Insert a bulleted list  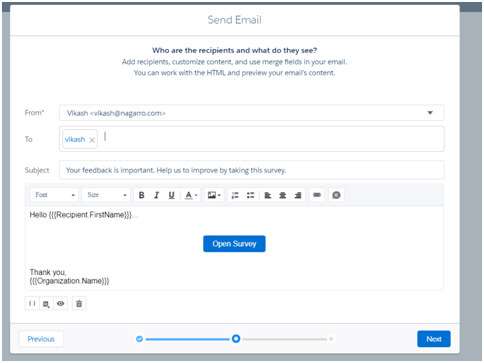tap(250, 195)
